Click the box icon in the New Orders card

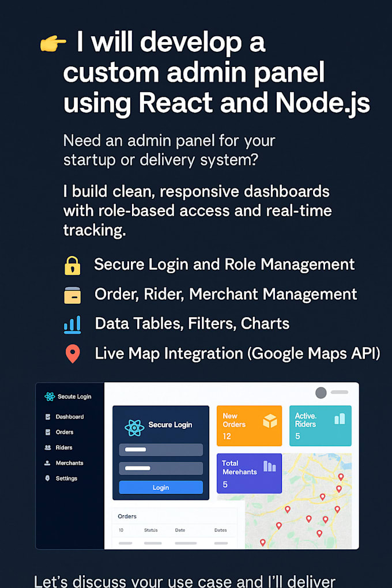tap(270, 421)
